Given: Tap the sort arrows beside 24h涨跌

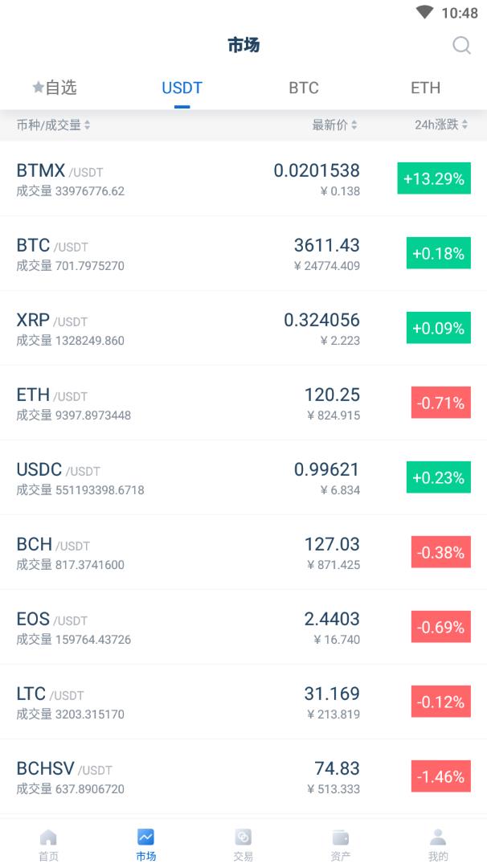Looking at the screenshot, I should pyautogui.click(x=465, y=125).
